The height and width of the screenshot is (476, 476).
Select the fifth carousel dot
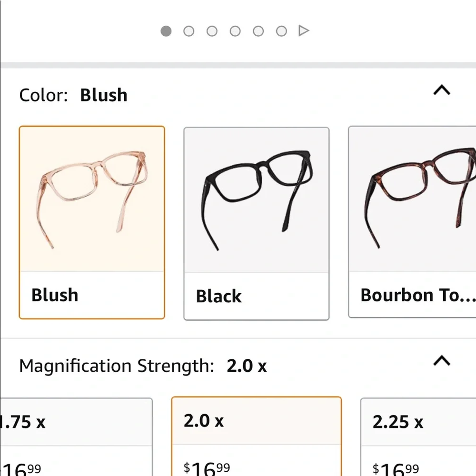pos(258,30)
